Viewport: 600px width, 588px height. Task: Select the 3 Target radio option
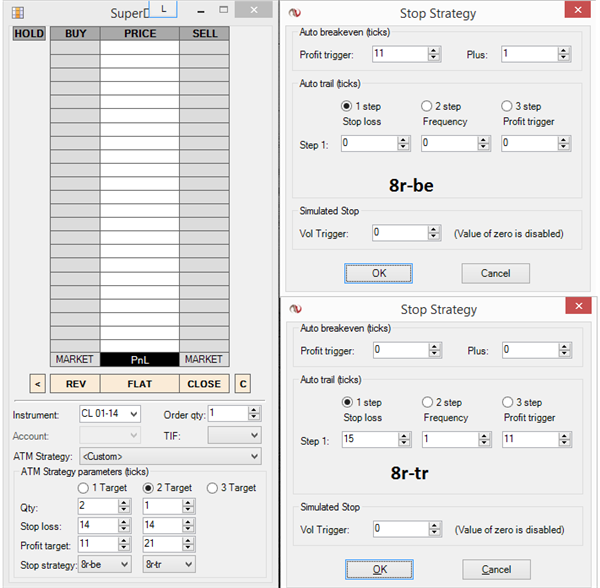click(x=213, y=488)
